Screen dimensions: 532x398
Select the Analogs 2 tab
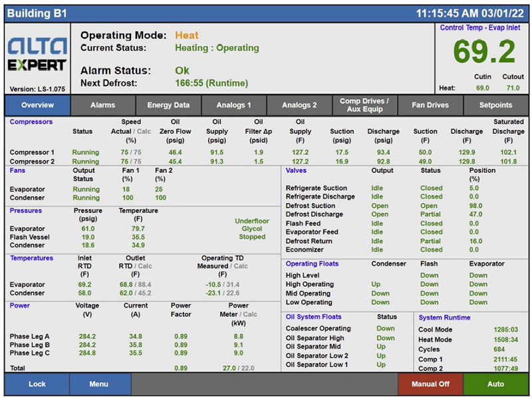coord(299,105)
